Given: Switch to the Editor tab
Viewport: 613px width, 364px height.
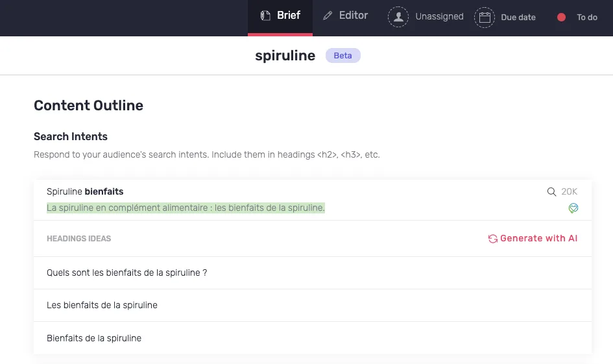Looking at the screenshot, I should (x=345, y=16).
